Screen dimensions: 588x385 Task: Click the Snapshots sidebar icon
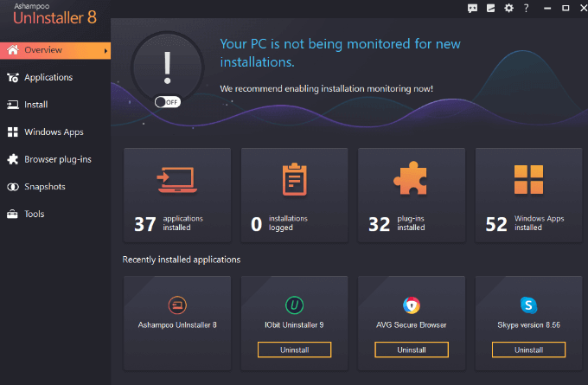(13, 187)
